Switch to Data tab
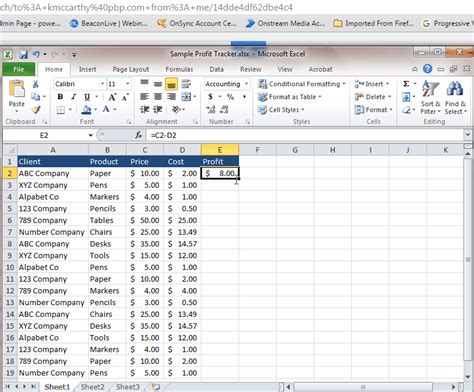This screenshot has width=474, height=392. 216,69
